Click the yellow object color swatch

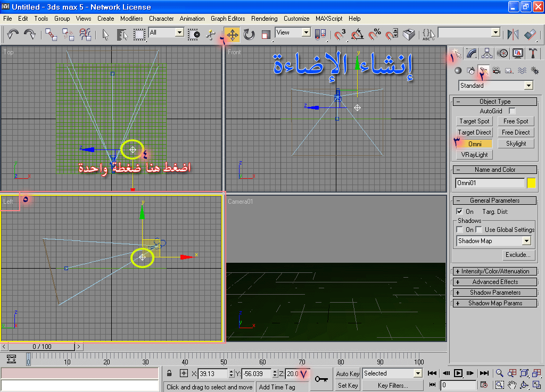pyautogui.click(x=531, y=183)
